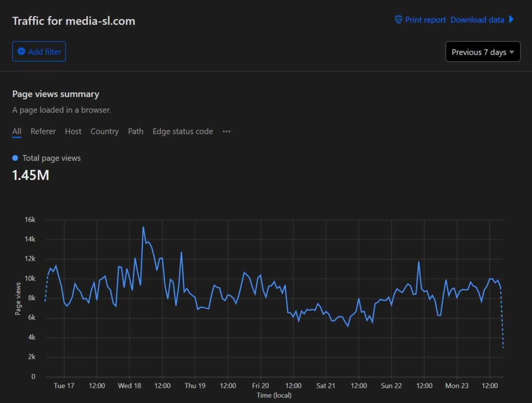
Task: Click the plus icon in Add filter
Action: (x=21, y=51)
